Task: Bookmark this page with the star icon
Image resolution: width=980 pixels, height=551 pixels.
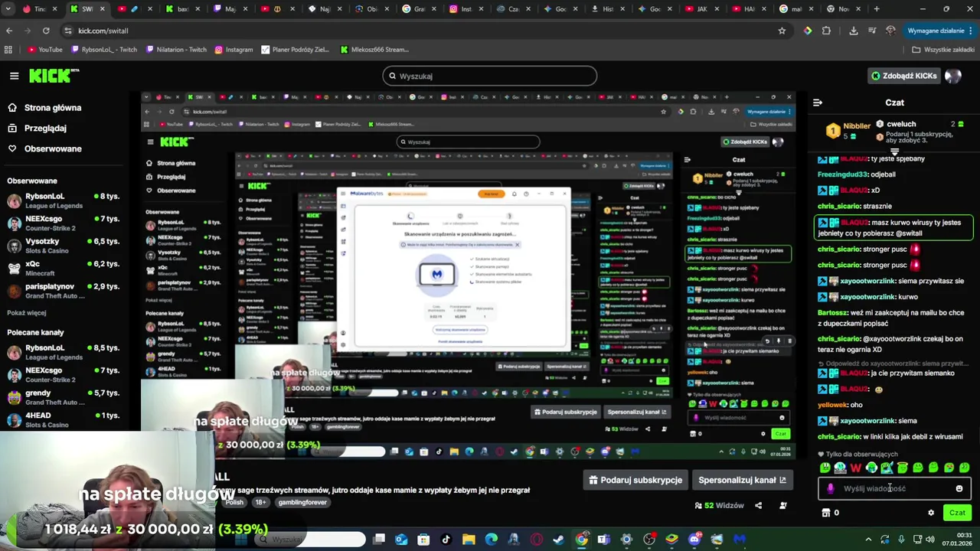Action: click(782, 31)
